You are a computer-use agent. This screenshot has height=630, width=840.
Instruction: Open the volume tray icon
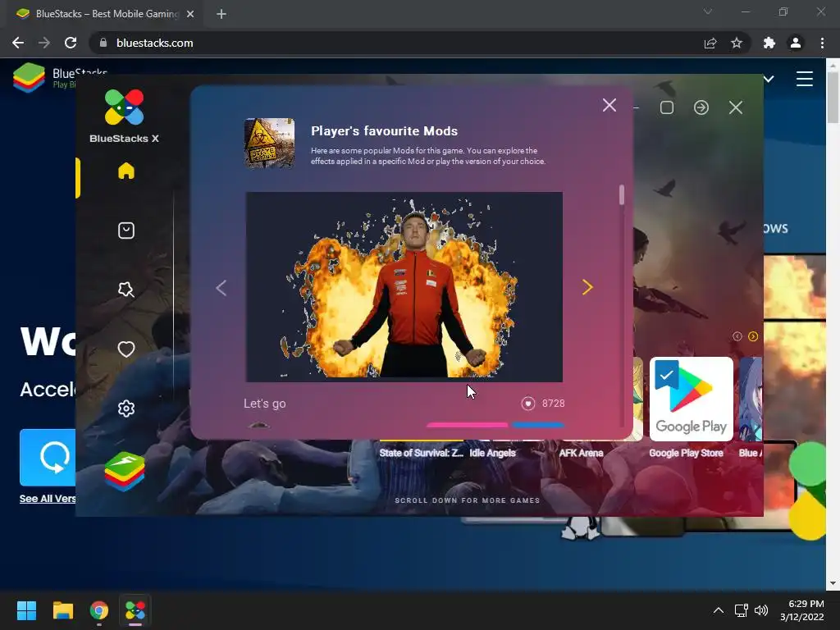[760, 610]
